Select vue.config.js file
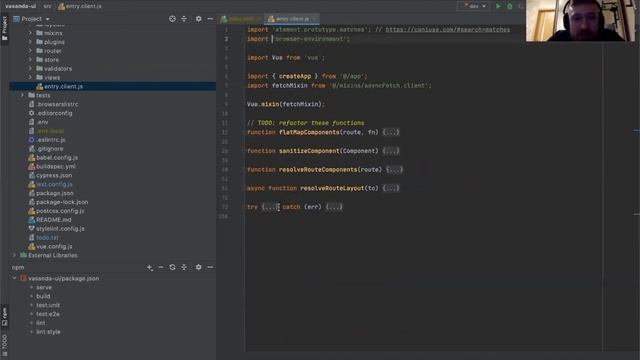Image resolution: width=640 pixels, height=360 pixels. (54, 247)
